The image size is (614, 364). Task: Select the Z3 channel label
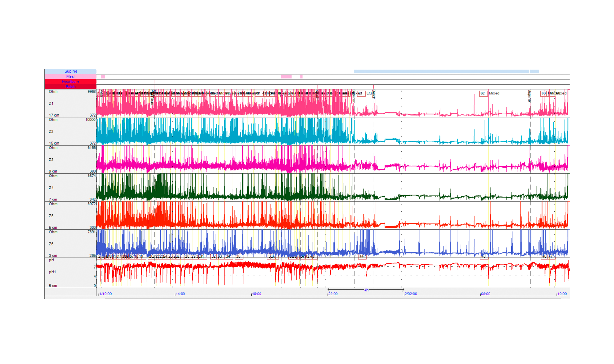51,160
